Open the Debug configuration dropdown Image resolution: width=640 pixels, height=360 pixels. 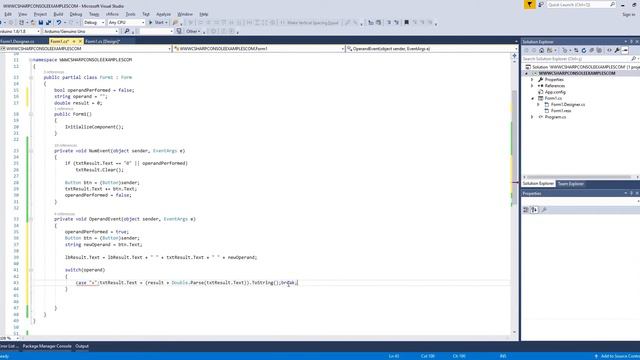tap(94, 22)
